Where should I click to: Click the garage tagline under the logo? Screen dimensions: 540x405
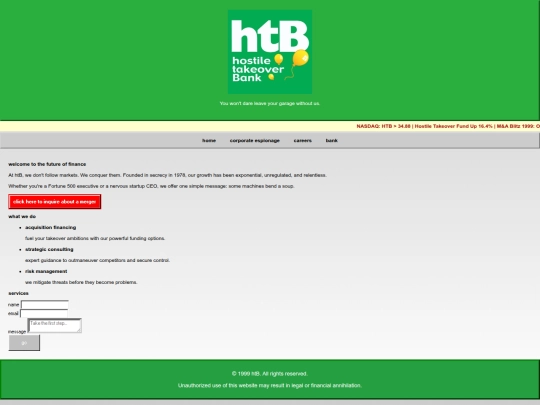pyautogui.click(x=270, y=103)
